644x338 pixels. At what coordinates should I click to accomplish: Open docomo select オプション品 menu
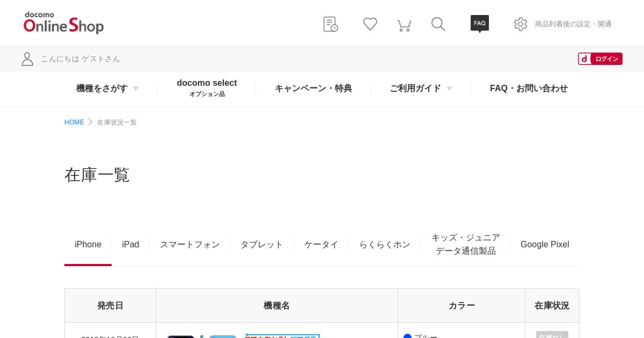[207, 88]
